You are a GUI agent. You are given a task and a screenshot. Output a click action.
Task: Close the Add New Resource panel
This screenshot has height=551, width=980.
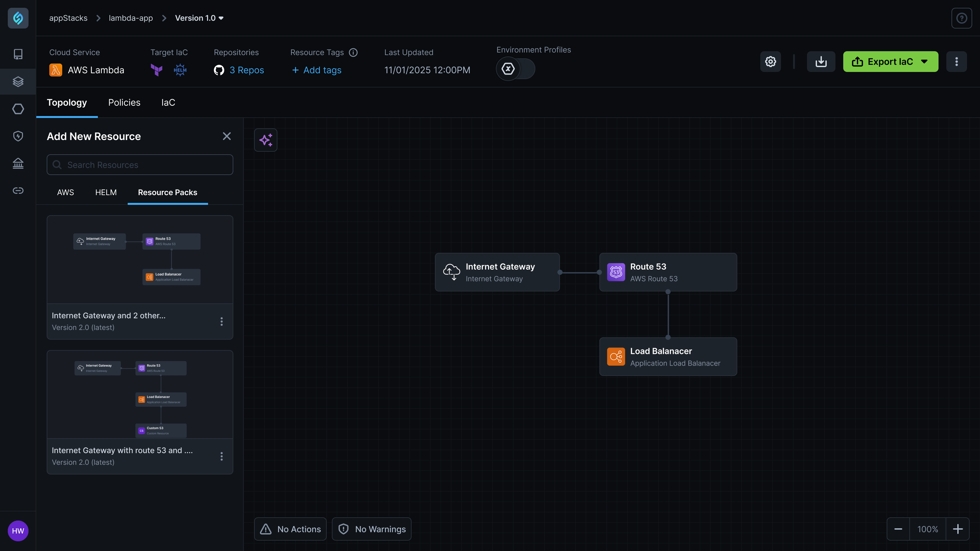point(227,136)
